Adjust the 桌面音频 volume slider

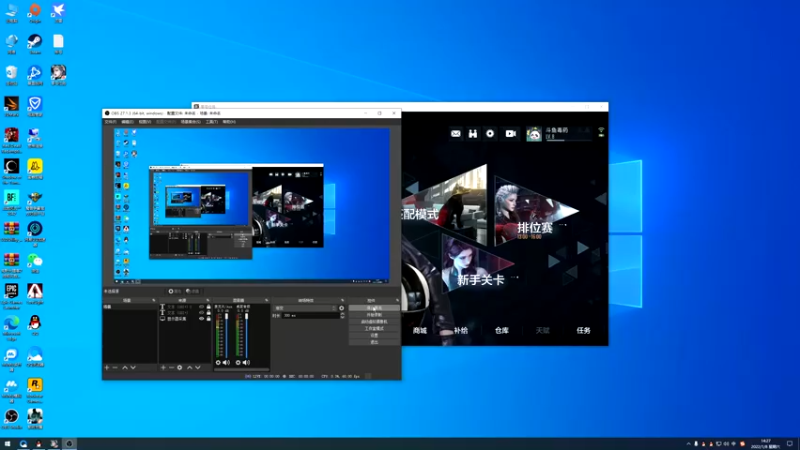tap(246, 336)
